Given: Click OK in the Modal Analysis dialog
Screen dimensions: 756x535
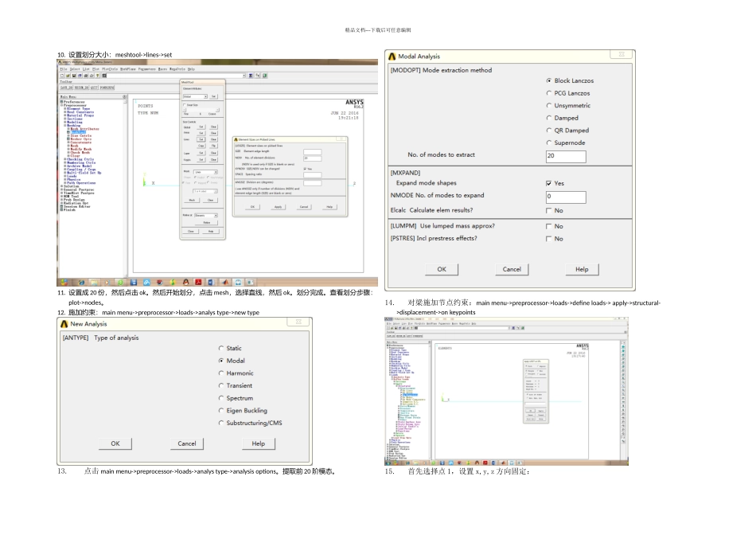Looking at the screenshot, I should pyautogui.click(x=442, y=269).
